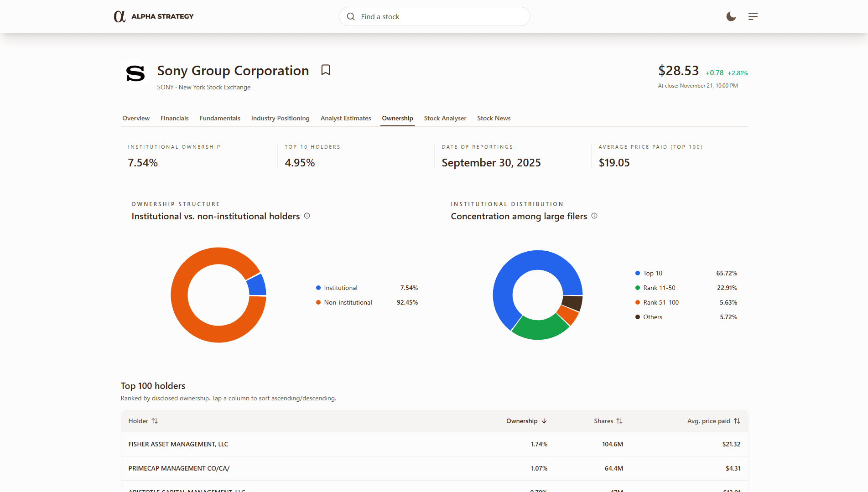
Task: Select FISHER ASSET MANAGEMENT, LLC holder
Action: click(178, 444)
